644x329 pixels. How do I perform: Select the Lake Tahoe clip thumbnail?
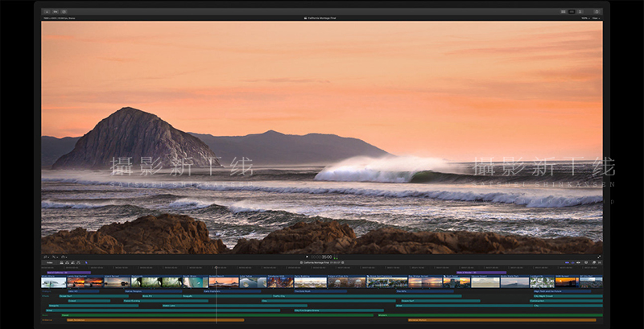point(254,282)
